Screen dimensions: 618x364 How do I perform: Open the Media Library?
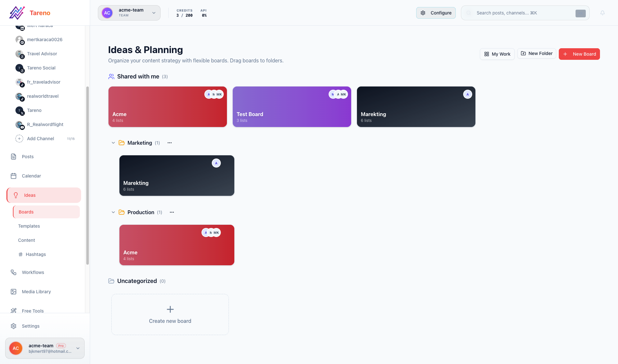36,291
